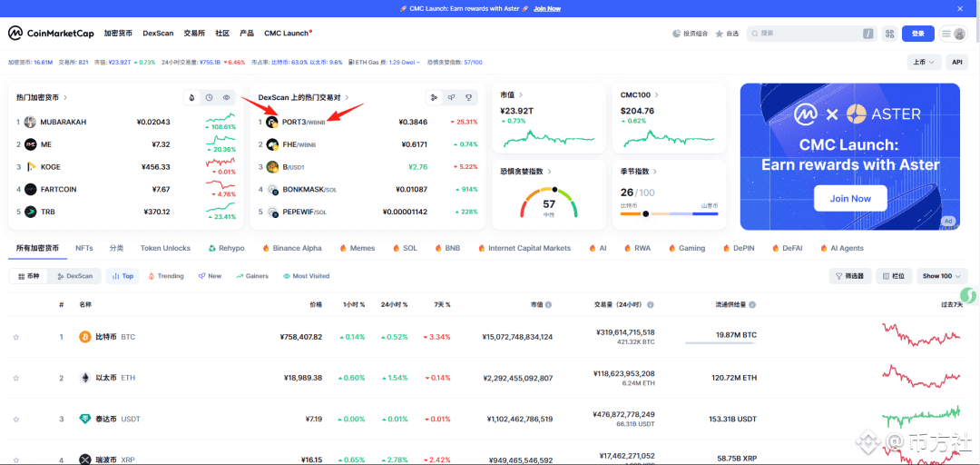Star Ethereum ETH to watchlist
The width and height of the screenshot is (980, 465).
16,379
